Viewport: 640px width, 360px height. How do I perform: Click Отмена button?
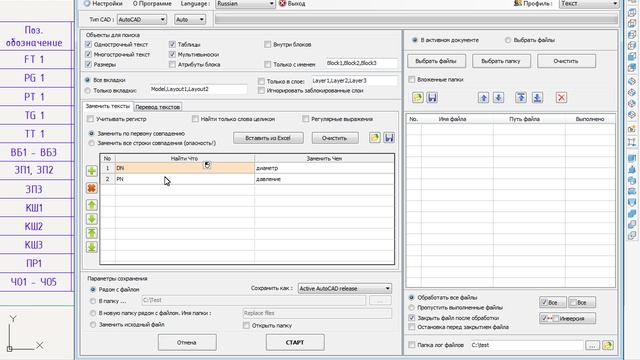tap(187, 342)
